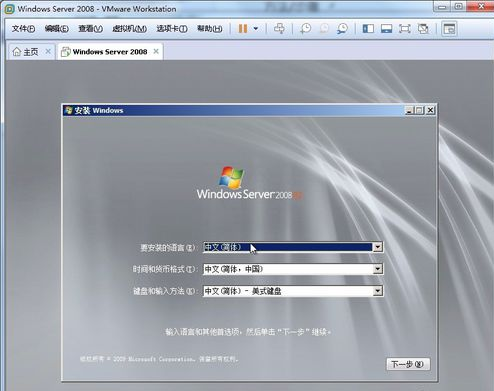494x391 pixels.
Task: Expand the power options arrow beside pause
Action: coord(256,29)
